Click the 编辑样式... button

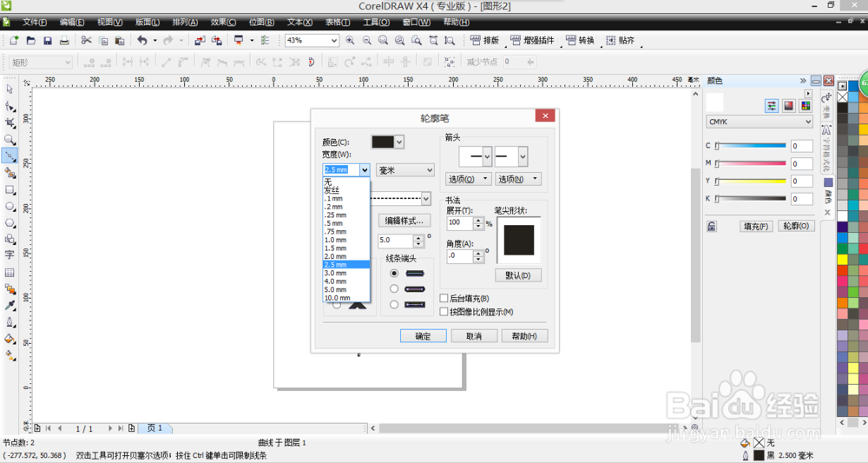[x=404, y=221]
